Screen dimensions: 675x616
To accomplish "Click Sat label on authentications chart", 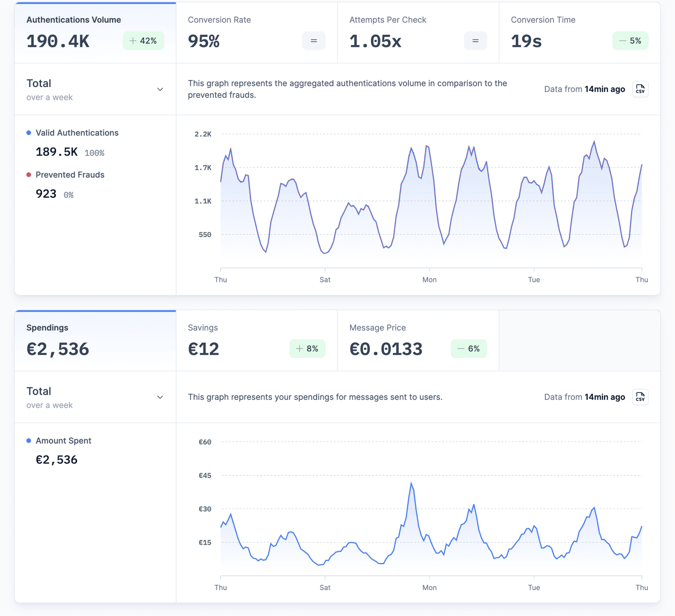I will (325, 280).
